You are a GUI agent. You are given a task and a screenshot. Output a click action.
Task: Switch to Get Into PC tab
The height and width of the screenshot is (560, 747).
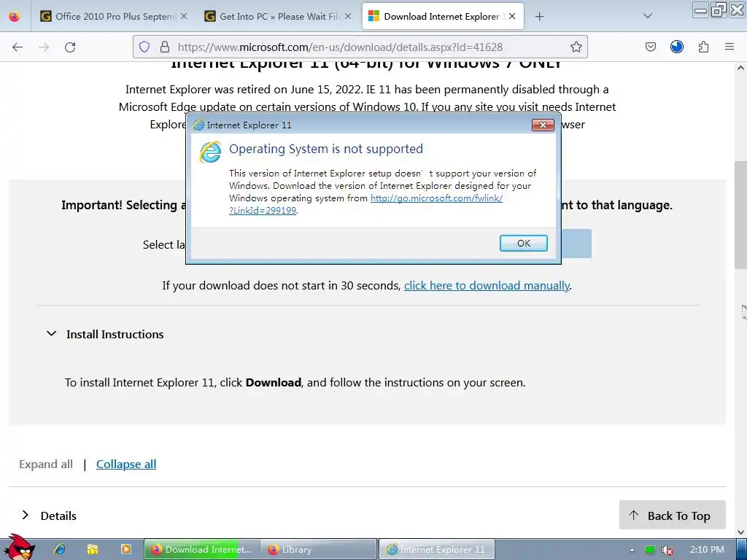point(278,16)
